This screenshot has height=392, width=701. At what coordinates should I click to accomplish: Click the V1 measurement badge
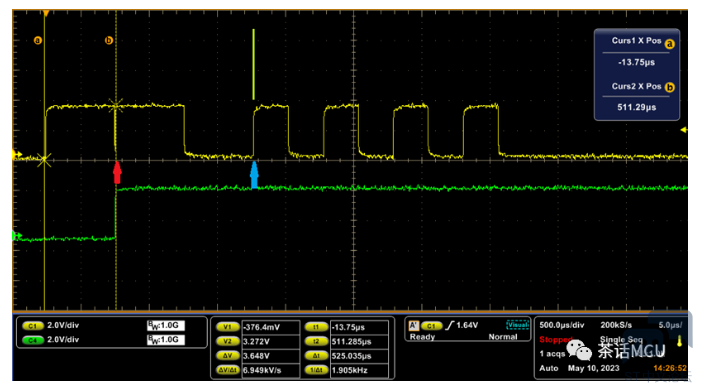pyautogui.click(x=228, y=327)
